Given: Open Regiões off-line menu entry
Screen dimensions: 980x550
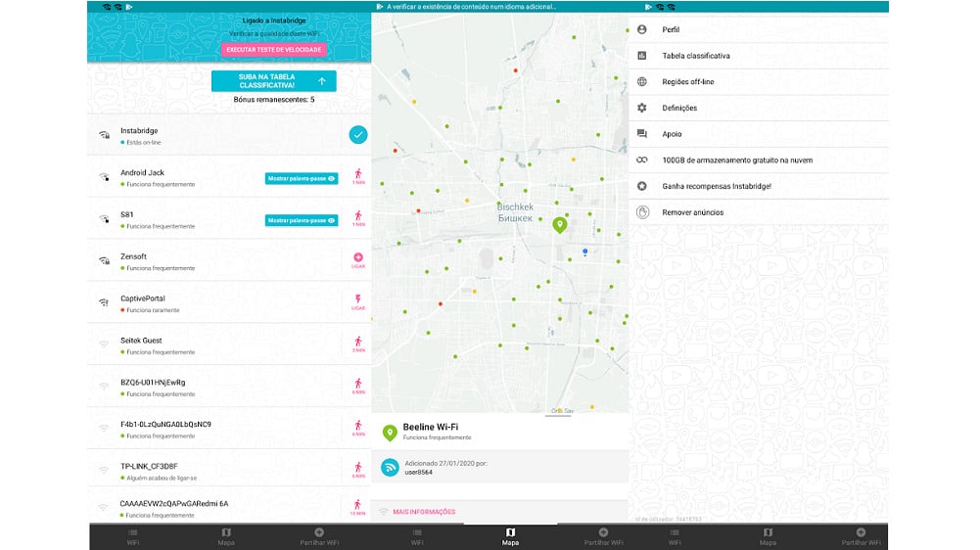Looking at the screenshot, I should 759,82.
